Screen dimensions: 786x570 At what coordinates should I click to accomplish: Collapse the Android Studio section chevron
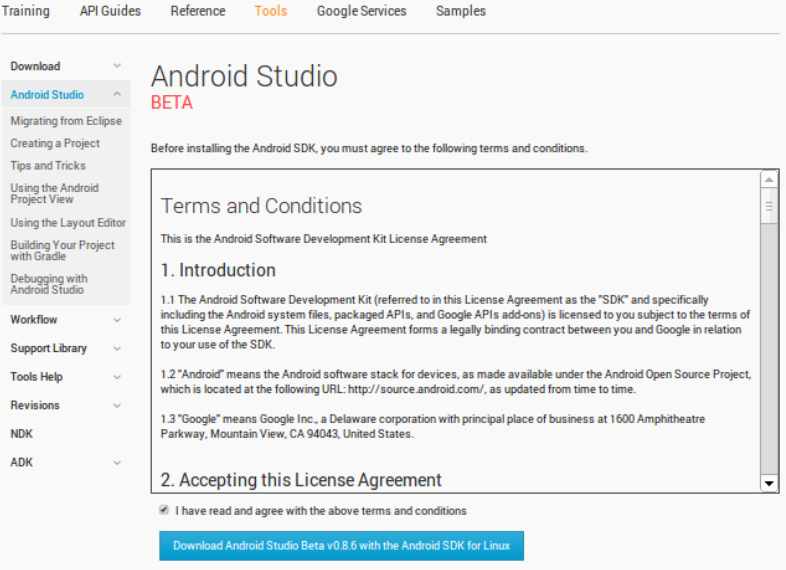[117, 94]
